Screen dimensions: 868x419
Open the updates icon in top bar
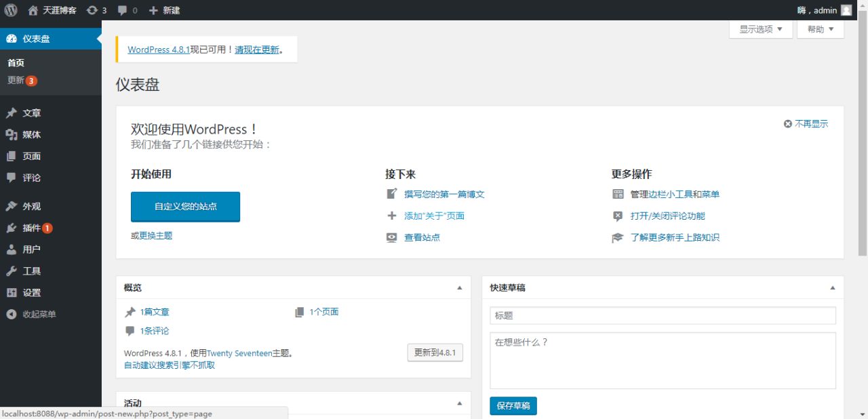92,10
